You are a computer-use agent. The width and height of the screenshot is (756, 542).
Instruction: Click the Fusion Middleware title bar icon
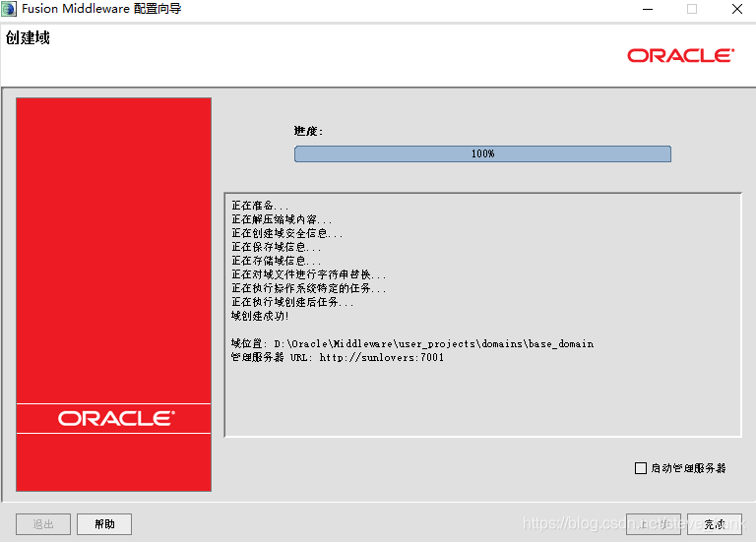click(x=9, y=9)
